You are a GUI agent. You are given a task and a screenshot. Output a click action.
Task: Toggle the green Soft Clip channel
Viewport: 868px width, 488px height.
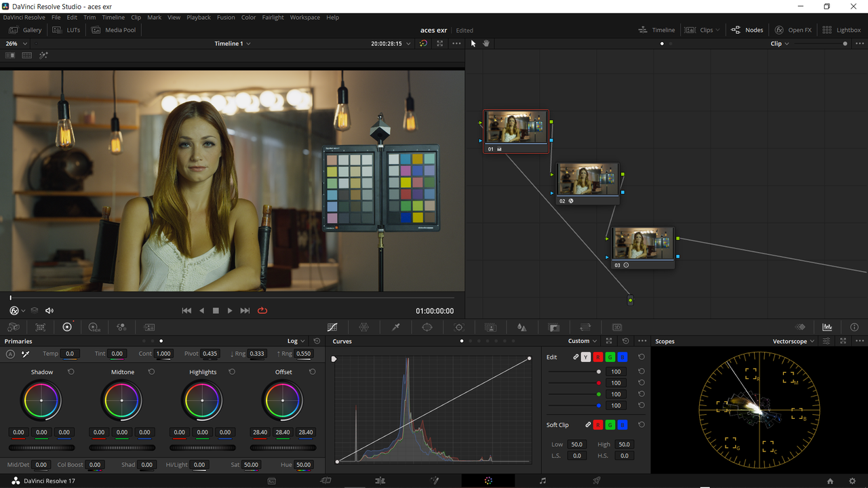(610, 425)
